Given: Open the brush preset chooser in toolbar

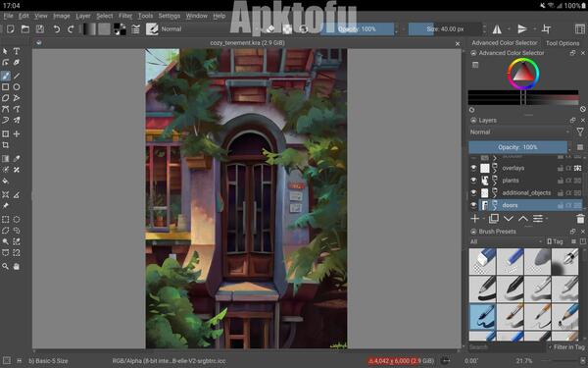Looking at the screenshot, I should pyautogui.click(x=152, y=28).
